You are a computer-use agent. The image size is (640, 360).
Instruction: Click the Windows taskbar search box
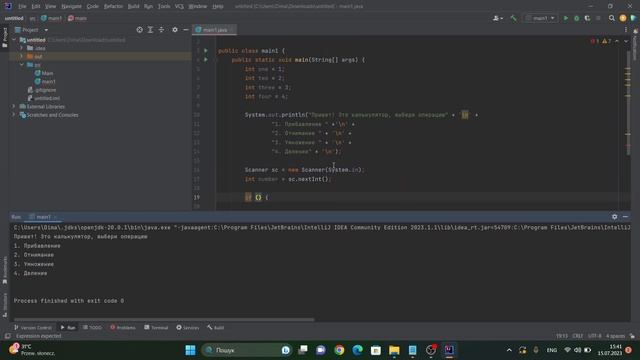247,350
